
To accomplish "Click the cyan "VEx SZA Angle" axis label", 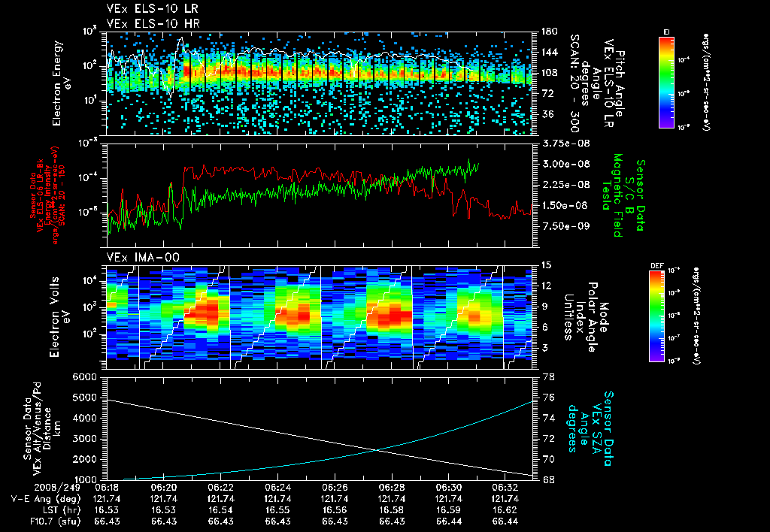I will [x=590, y=428].
